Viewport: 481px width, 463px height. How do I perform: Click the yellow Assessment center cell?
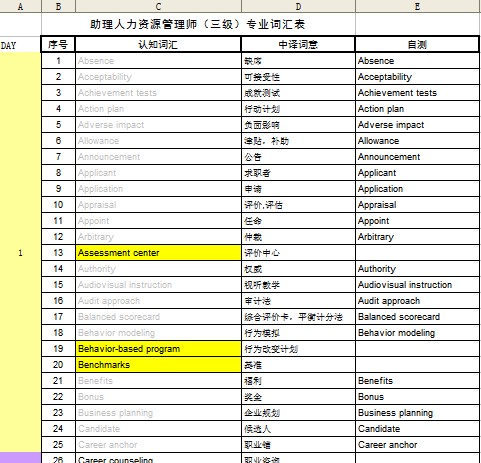(158, 253)
